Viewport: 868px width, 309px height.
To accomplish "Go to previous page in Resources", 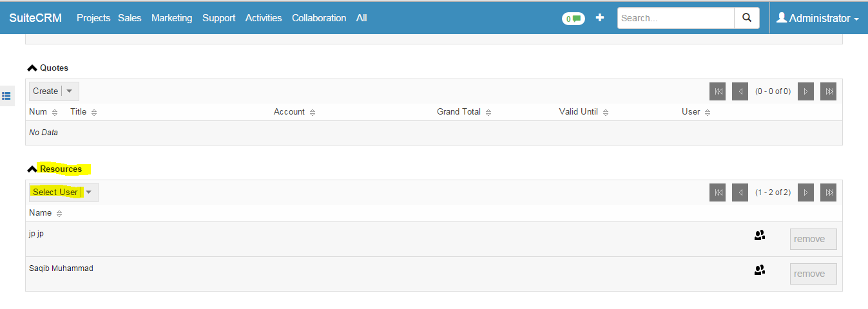I will coord(740,192).
